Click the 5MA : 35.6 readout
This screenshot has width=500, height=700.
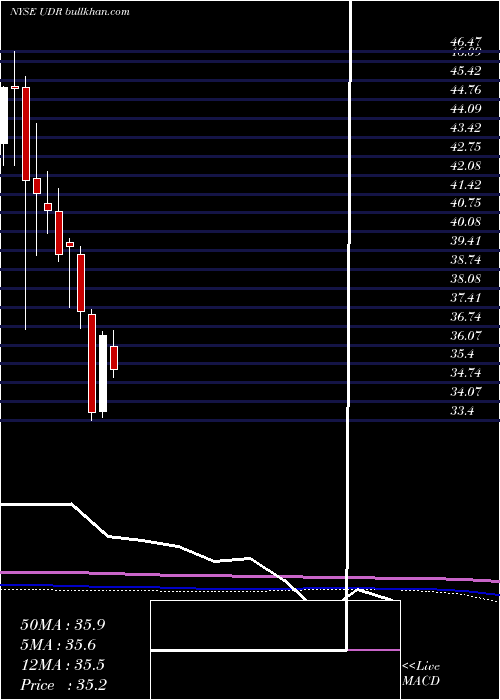click(x=58, y=645)
